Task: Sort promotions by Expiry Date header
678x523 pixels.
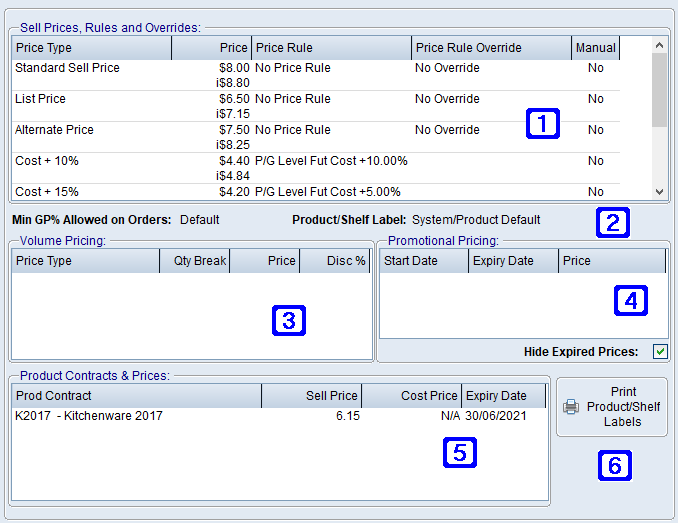Action: (512, 261)
